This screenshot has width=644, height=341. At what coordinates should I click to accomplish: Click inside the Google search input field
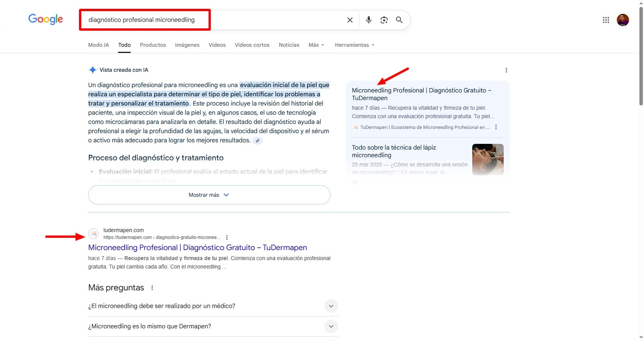click(268, 20)
